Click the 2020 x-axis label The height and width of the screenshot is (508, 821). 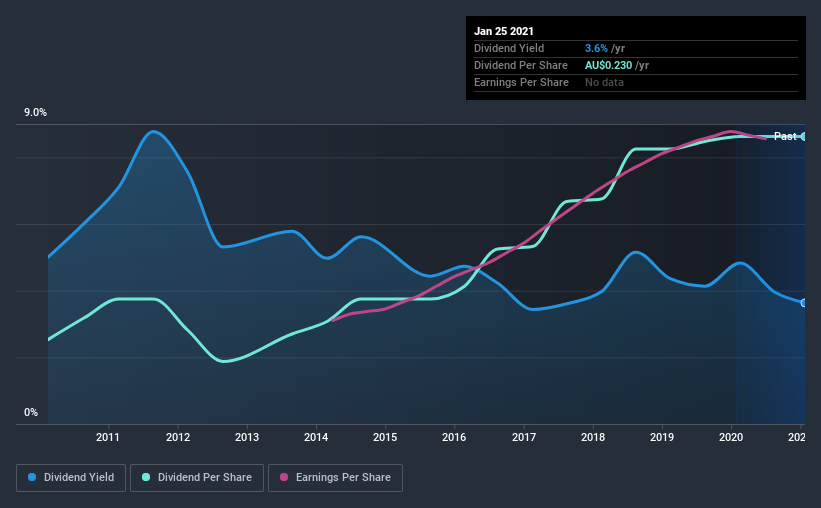click(731, 437)
